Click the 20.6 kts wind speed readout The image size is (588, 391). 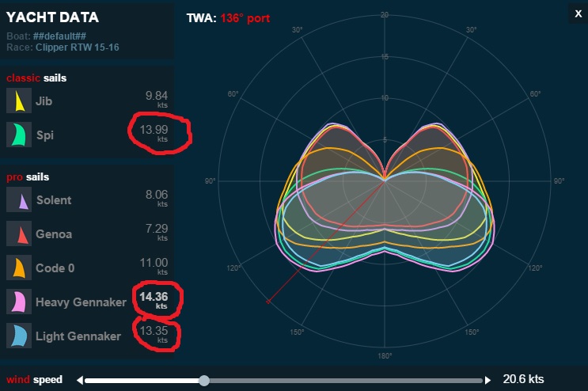[523, 379]
